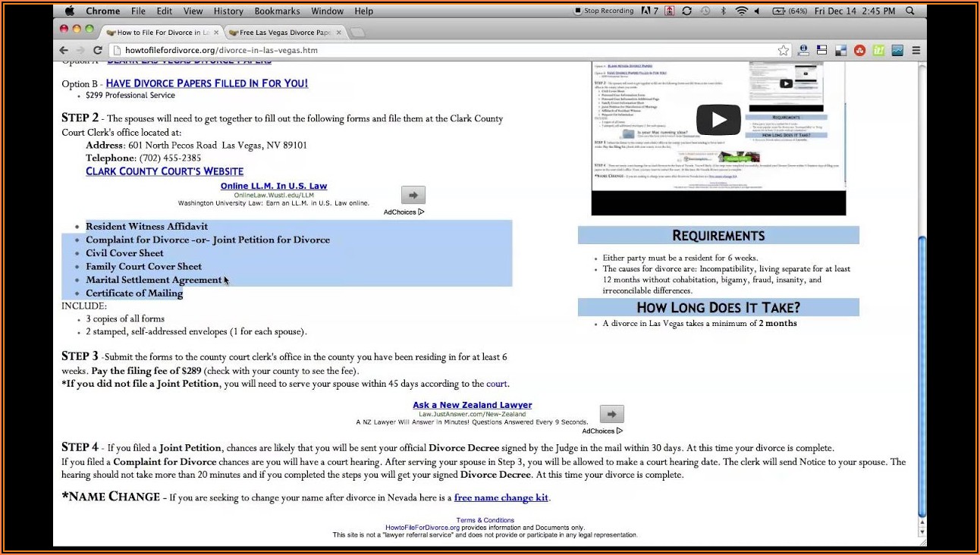The width and height of the screenshot is (980, 555).
Task: Switch to Free Las Vegas Divorce Papers tab
Action: pos(285,33)
